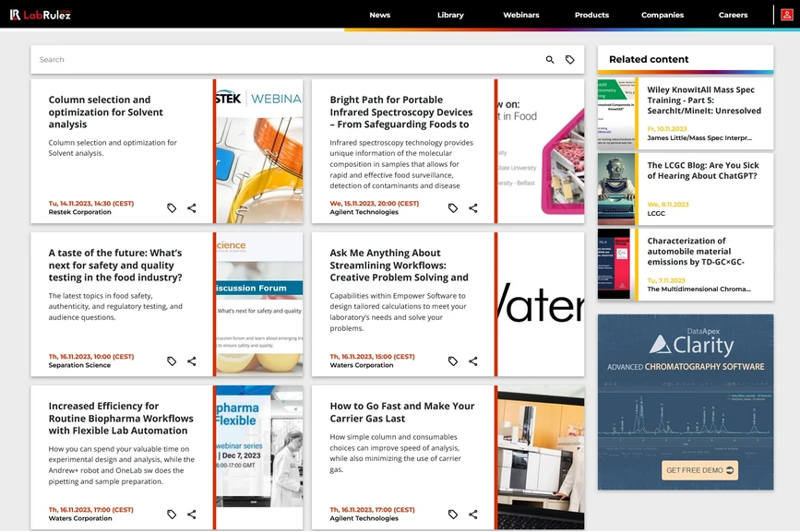This screenshot has height=532, width=800.
Task: Click tag icon on Ask Me Anything card
Action: [x=452, y=361]
